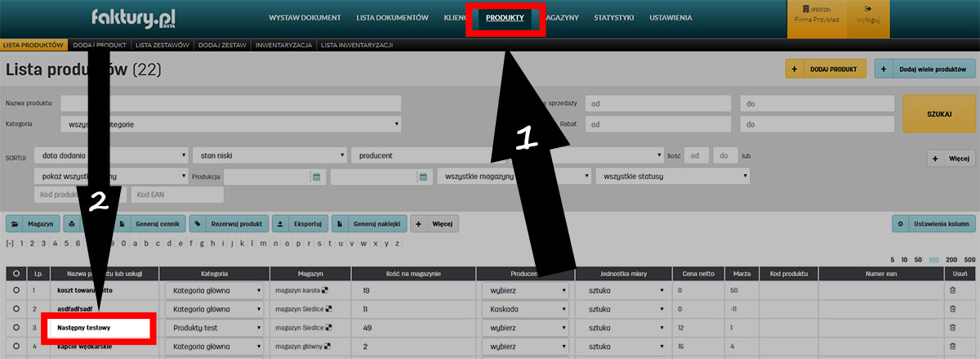Screen dimensions: 980x359
Task: Open the Statystyki menu
Action: (612, 17)
